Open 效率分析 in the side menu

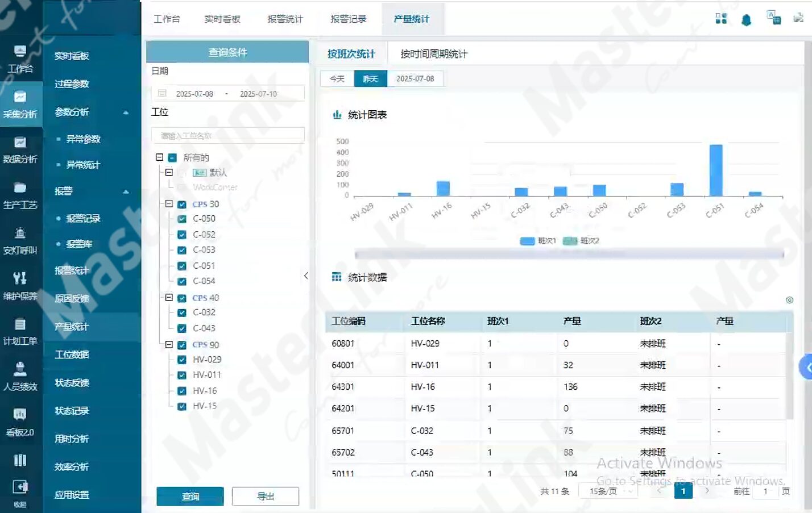(x=72, y=466)
